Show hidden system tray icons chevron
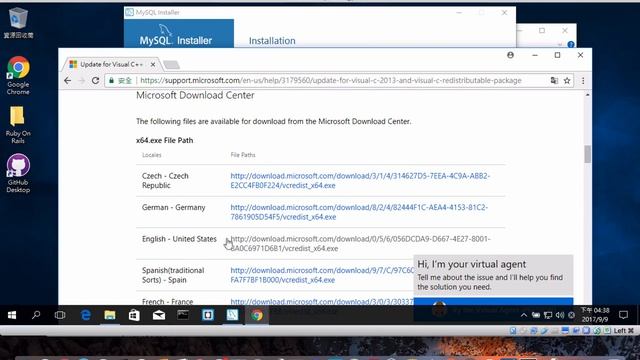This screenshot has width=640, height=360. [524, 315]
